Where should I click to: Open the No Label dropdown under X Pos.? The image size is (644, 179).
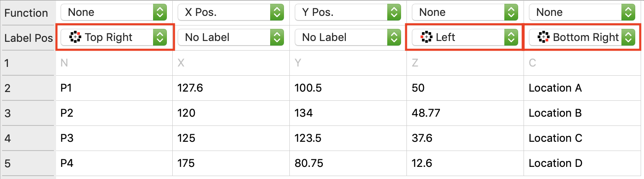[231, 38]
